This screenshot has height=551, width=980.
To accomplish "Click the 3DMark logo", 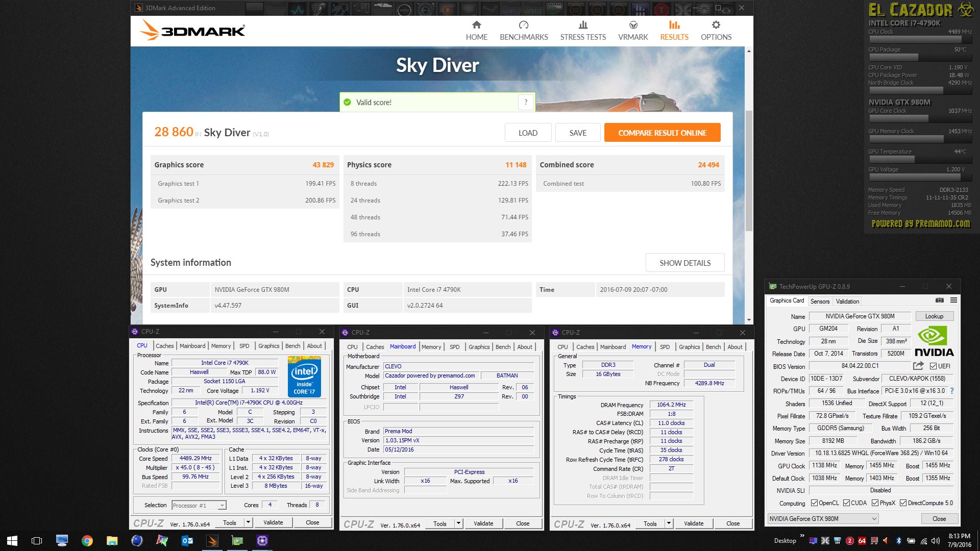I will coord(192,30).
